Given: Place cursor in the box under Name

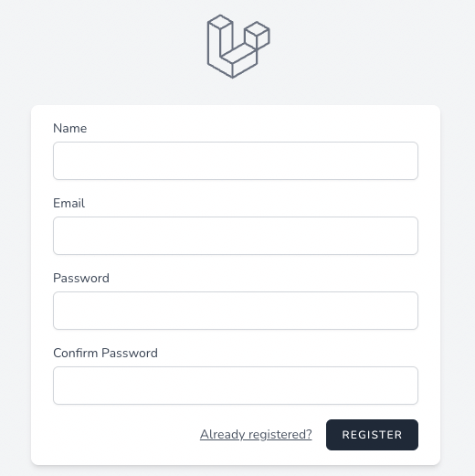Looking at the screenshot, I should [x=236, y=161].
